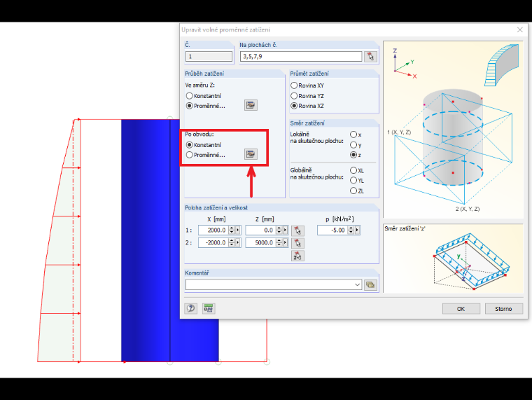
Task: Click the load number Č. field
Action: click(x=209, y=56)
